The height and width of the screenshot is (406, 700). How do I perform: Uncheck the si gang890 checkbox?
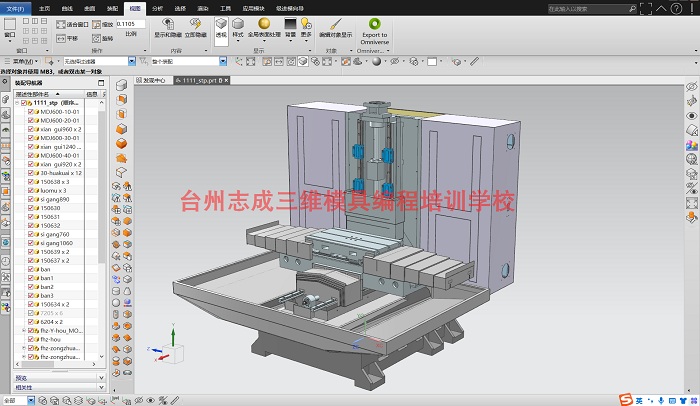[x=31, y=199]
